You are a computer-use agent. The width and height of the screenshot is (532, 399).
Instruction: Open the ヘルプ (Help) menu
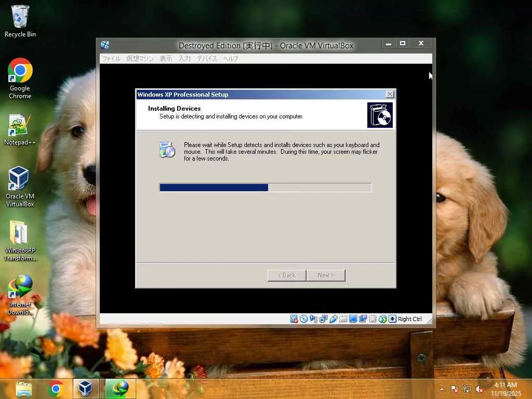tap(231, 59)
